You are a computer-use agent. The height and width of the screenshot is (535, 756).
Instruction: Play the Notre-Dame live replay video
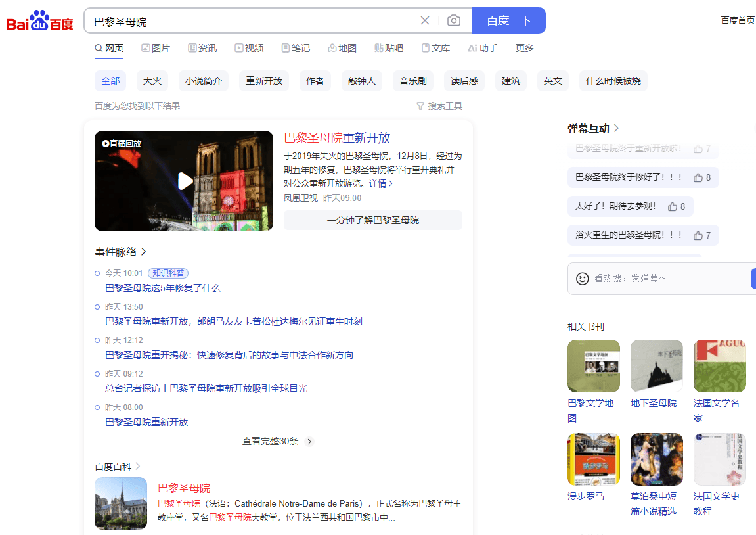pos(184,181)
